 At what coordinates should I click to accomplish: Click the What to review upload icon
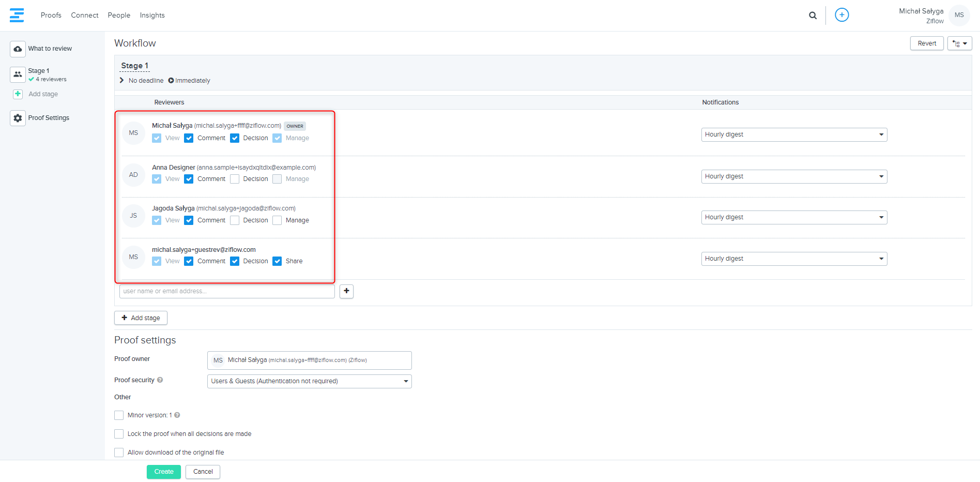click(x=18, y=49)
